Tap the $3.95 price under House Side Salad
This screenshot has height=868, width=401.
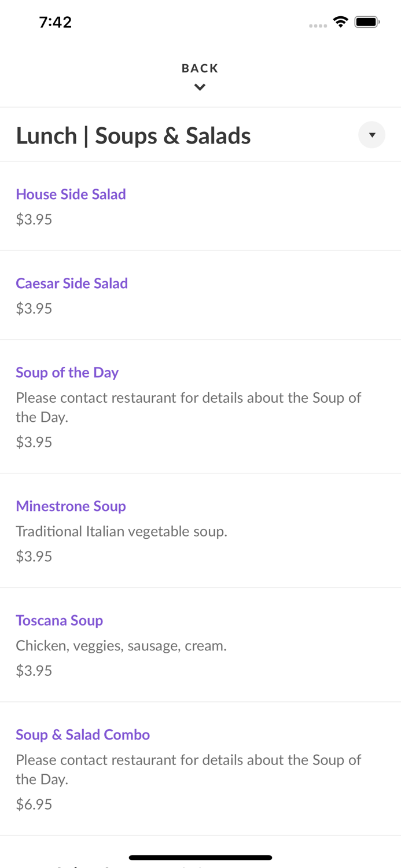[34, 219]
